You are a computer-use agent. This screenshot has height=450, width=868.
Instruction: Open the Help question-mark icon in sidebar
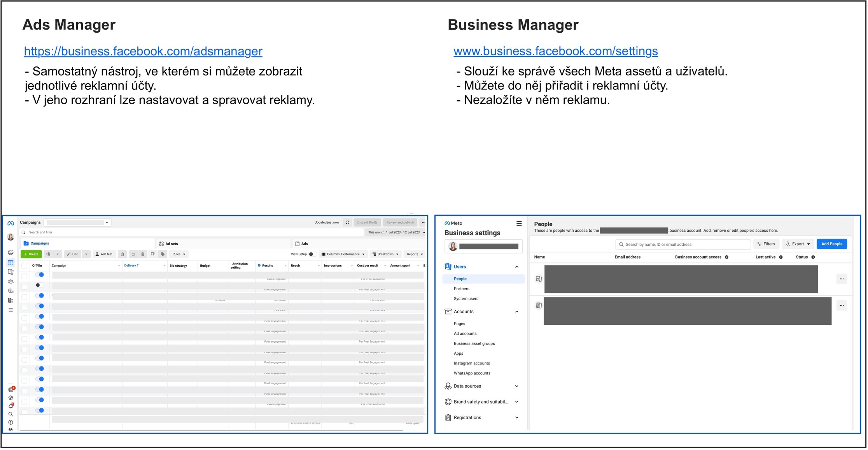[x=10, y=422]
